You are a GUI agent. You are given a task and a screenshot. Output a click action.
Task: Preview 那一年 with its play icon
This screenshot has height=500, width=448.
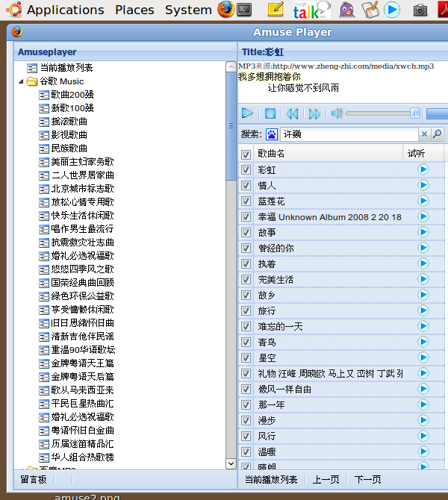pos(423,404)
